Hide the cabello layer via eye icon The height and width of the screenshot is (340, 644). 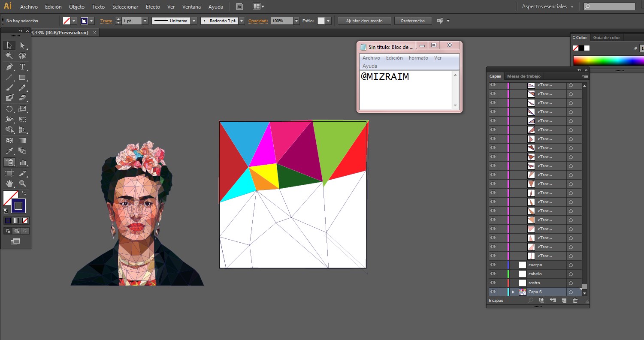tap(493, 274)
